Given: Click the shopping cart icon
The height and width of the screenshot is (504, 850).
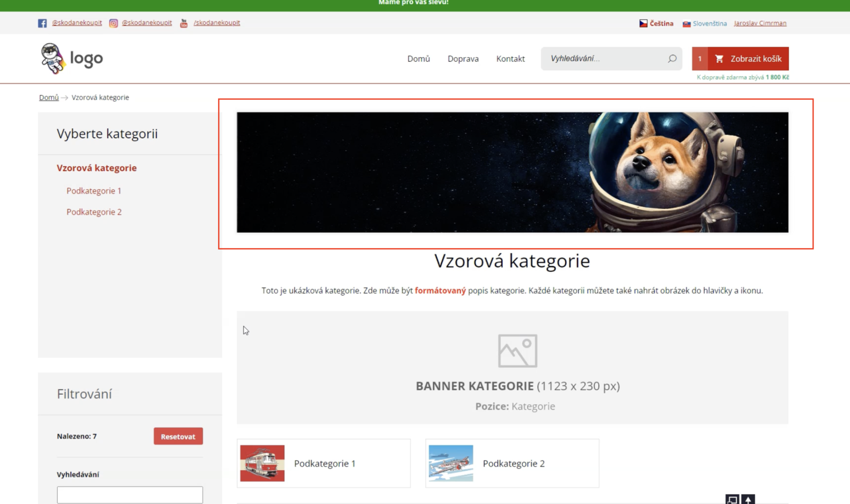Looking at the screenshot, I should point(719,59).
